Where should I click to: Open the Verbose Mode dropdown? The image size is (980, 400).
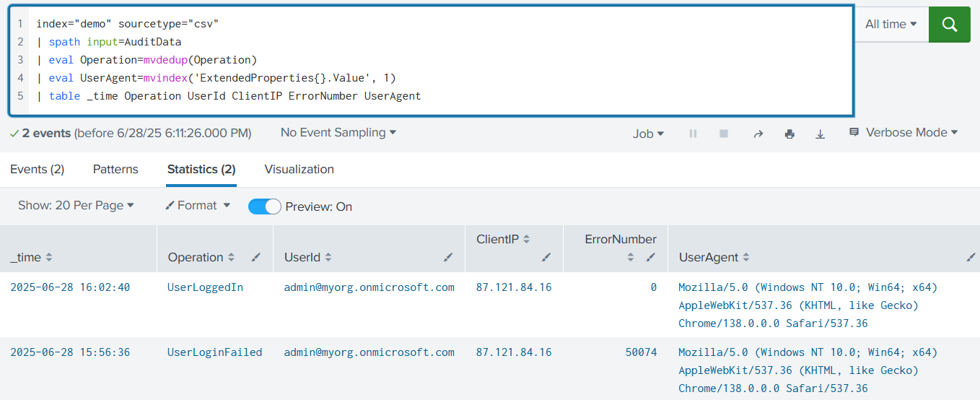904,133
